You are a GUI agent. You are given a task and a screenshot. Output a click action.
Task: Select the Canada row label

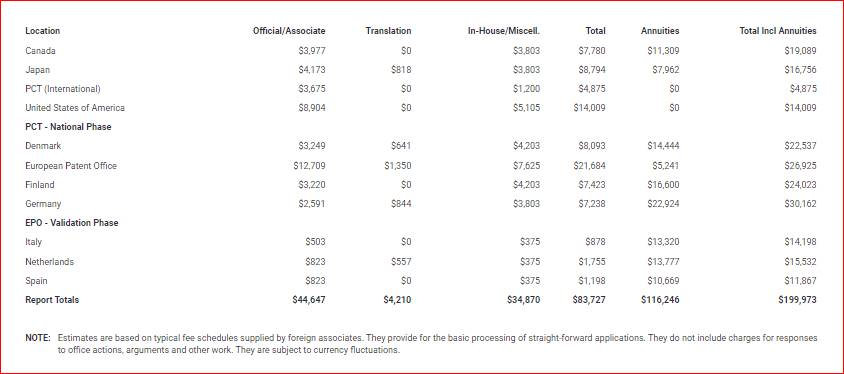click(x=40, y=51)
